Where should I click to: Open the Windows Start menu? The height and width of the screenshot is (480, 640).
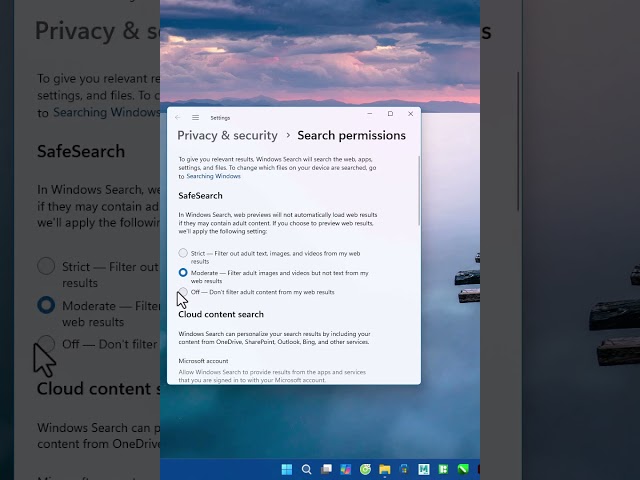[287, 469]
